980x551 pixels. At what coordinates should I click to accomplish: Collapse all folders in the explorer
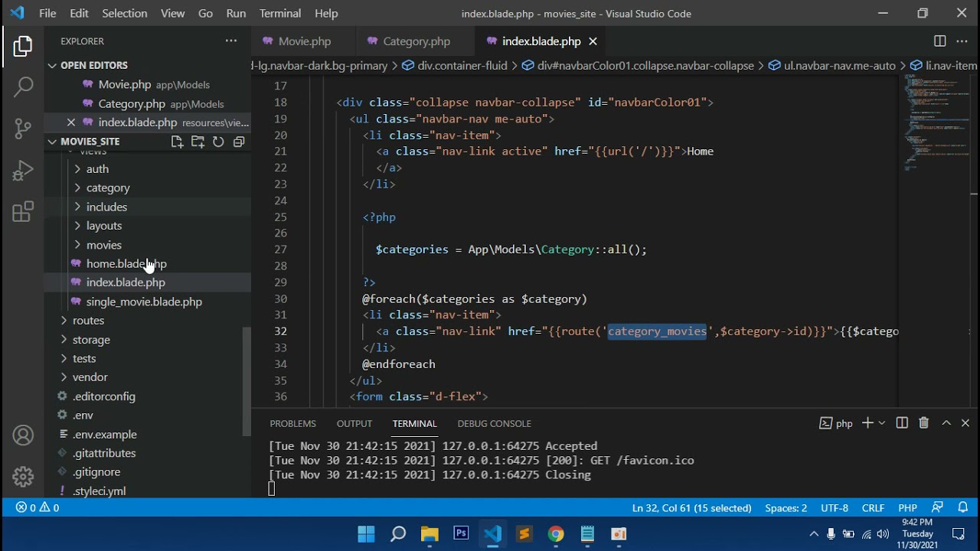(x=239, y=142)
